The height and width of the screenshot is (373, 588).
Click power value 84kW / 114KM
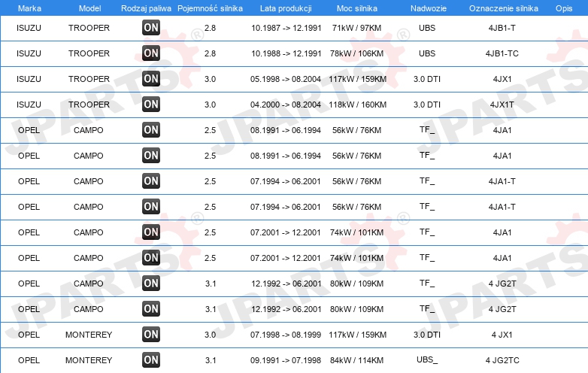click(356, 360)
